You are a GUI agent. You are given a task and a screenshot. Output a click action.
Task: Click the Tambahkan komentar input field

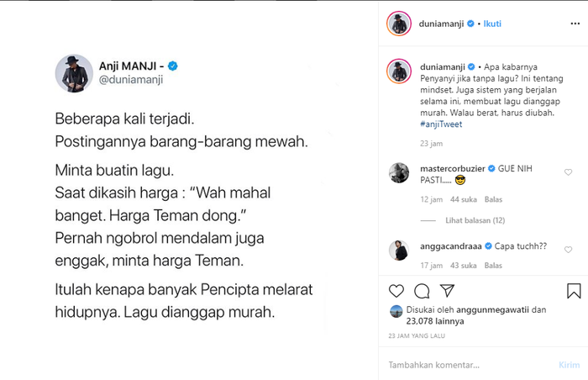click(x=469, y=365)
